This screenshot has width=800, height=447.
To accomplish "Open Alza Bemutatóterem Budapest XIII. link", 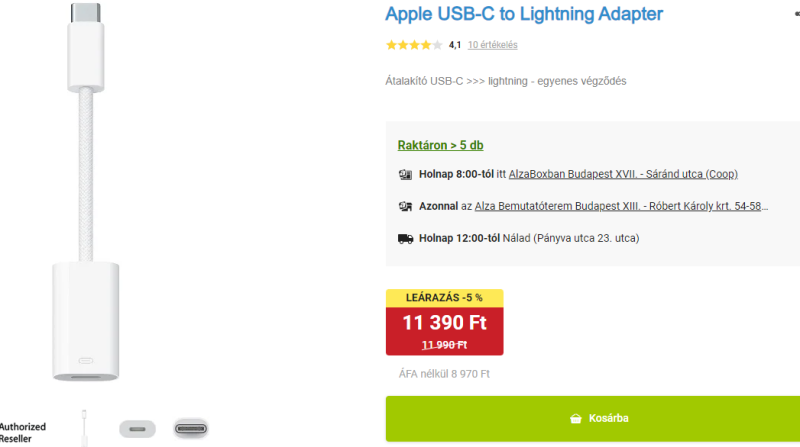I will (x=621, y=206).
